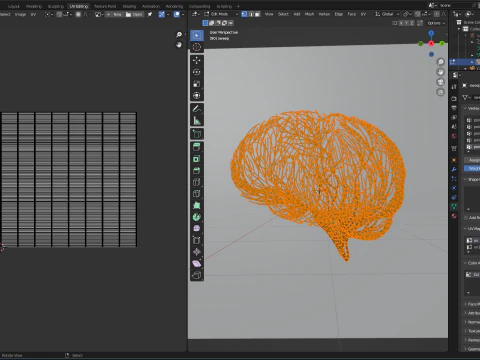Select the Shrink/Fatten tool
This screenshot has width=480, height=360.
pyautogui.click(x=197, y=252)
